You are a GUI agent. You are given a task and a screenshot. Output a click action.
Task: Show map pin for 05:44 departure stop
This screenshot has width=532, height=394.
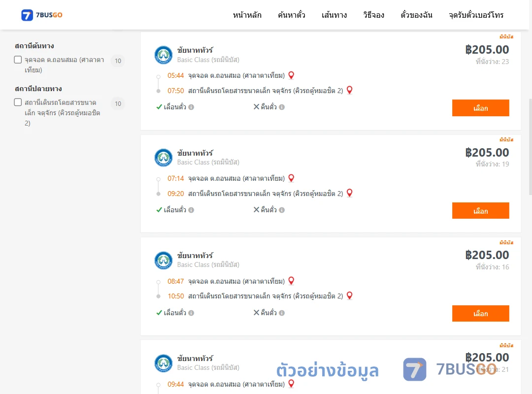tap(291, 75)
